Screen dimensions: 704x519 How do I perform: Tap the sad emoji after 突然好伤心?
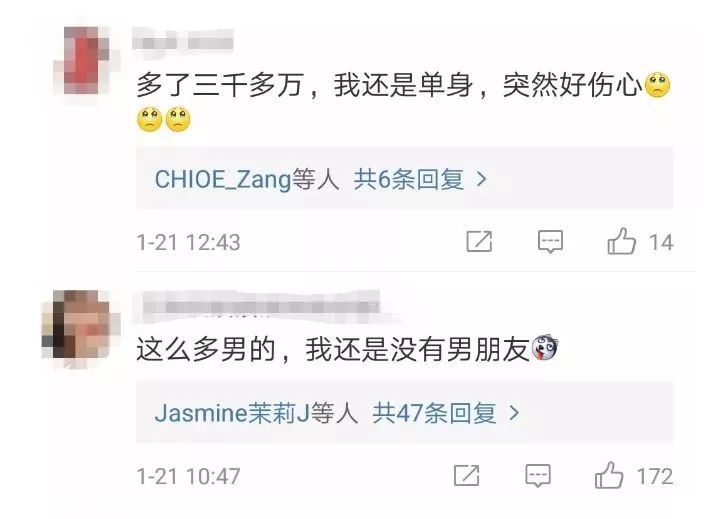(657, 85)
